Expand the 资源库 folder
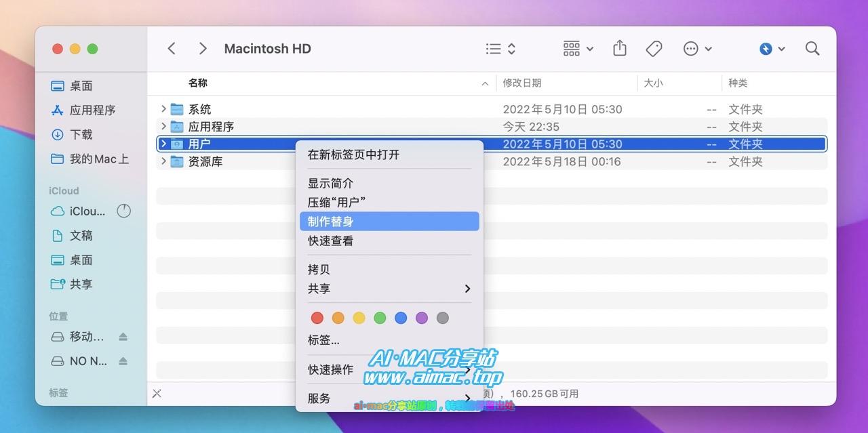Viewport: 868px width, 433px height. (x=163, y=161)
